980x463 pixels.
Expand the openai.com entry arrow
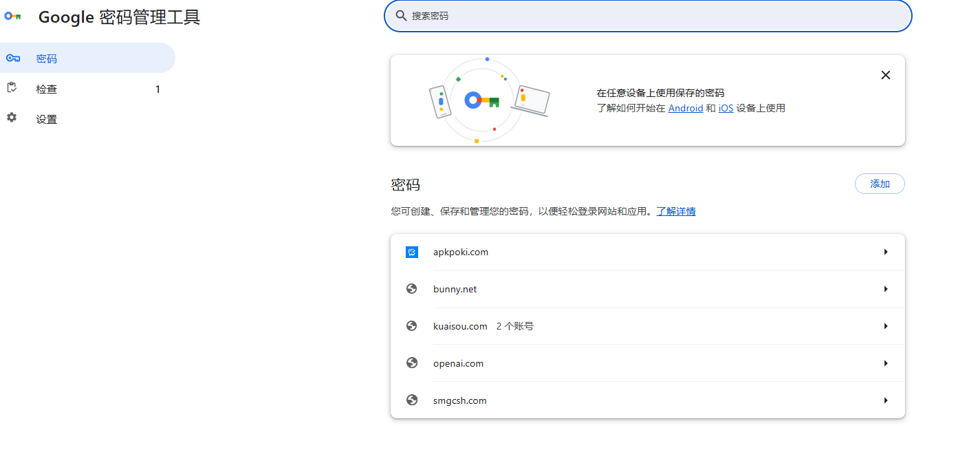tap(886, 363)
